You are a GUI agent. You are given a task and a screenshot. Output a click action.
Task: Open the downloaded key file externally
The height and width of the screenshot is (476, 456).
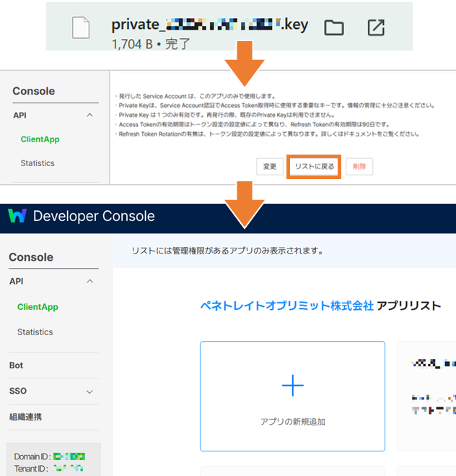pos(375,28)
